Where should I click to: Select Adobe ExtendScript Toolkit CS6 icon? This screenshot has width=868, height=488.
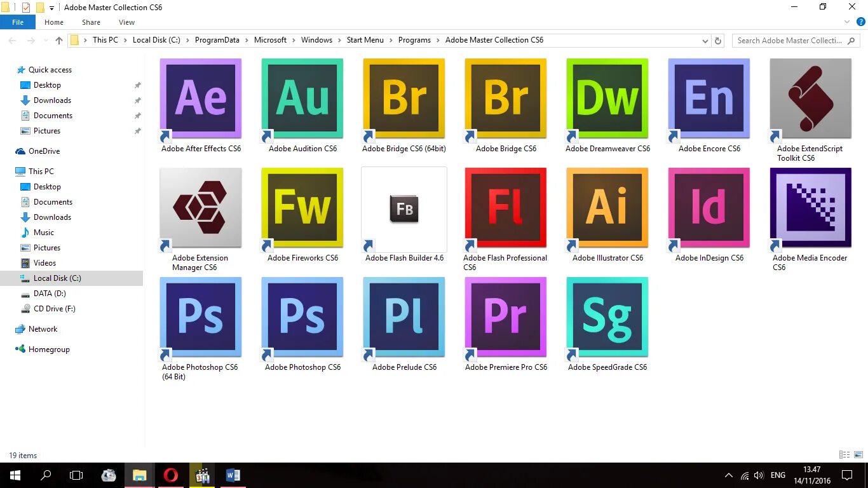(811, 98)
